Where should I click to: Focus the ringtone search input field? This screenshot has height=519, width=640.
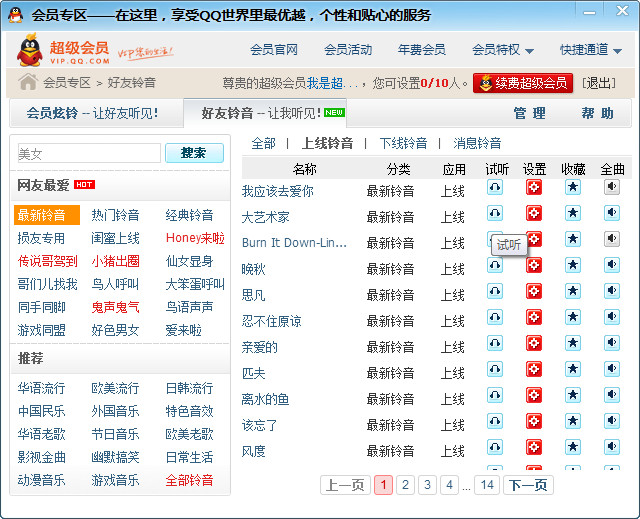click(89, 153)
